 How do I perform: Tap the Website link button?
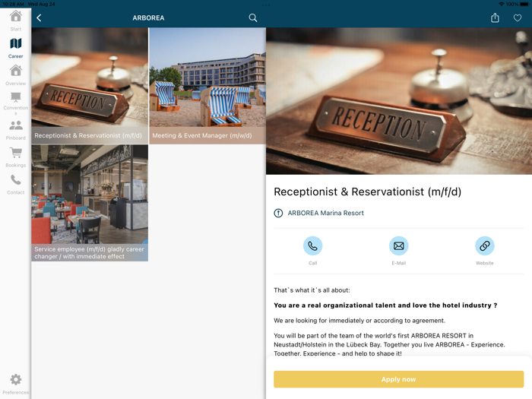[485, 245]
